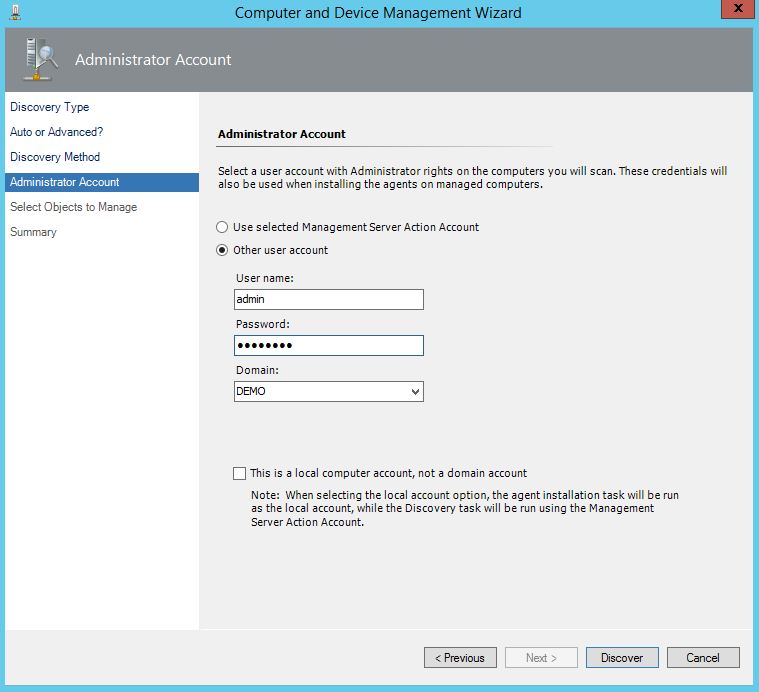Click the Administrator Account header icon
Screen dimensions: 759x692
(x=40, y=60)
